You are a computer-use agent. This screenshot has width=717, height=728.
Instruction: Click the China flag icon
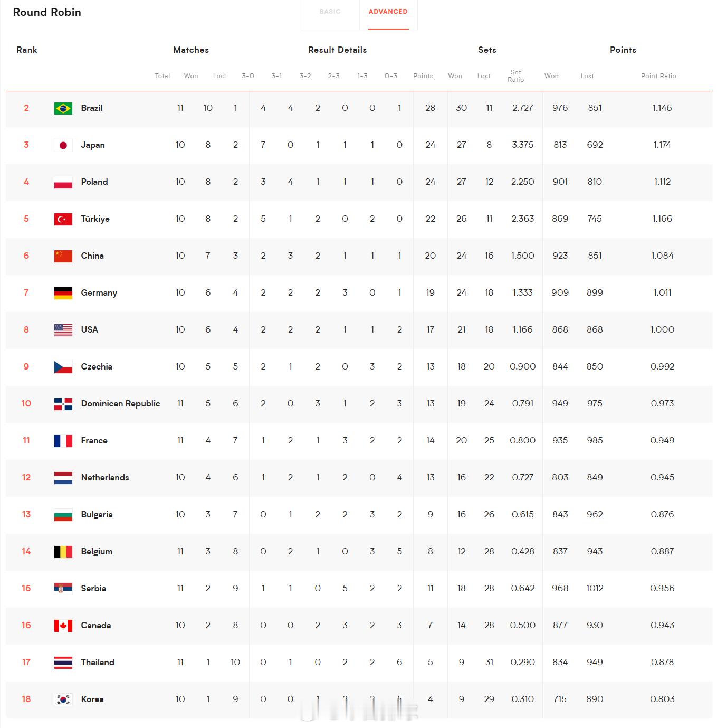(63, 256)
